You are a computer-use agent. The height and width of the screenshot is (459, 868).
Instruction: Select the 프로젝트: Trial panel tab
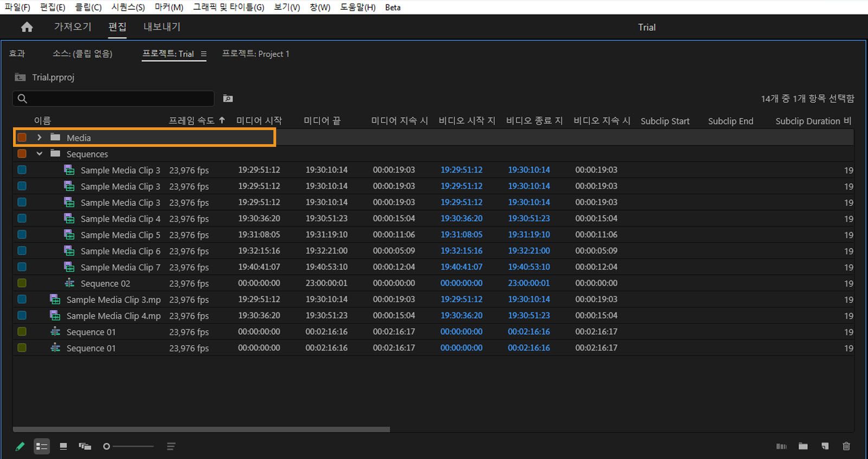point(168,54)
